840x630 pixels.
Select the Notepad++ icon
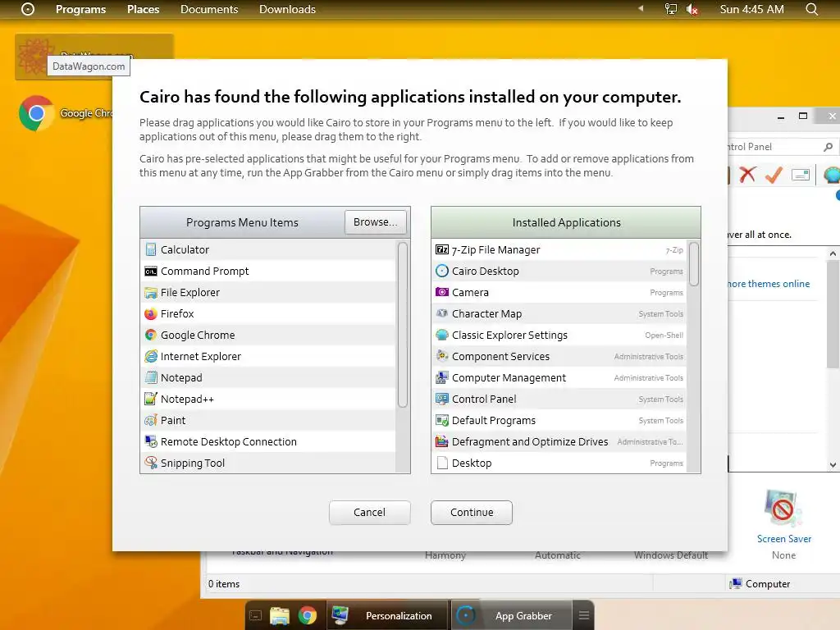coord(151,399)
